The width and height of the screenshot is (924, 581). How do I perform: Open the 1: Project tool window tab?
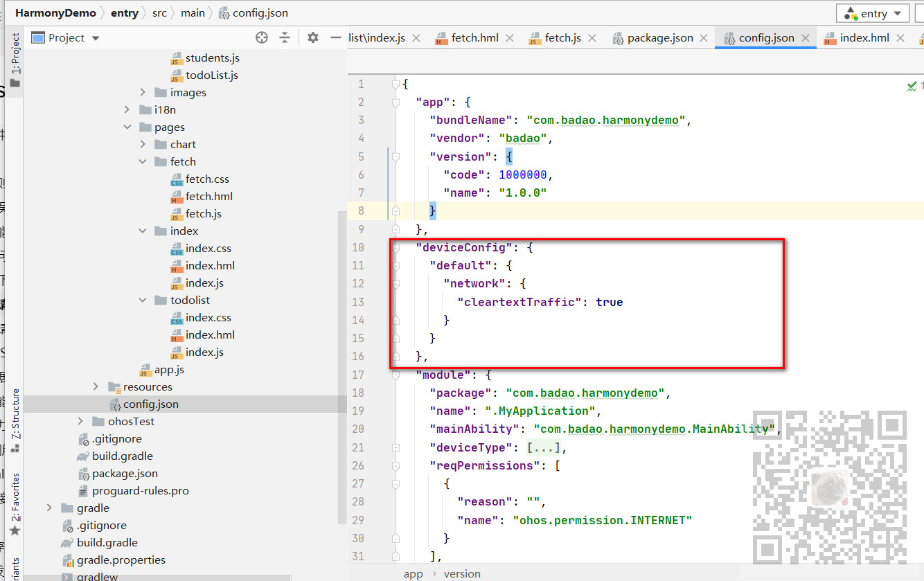pyautogui.click(x=15, y=60)
